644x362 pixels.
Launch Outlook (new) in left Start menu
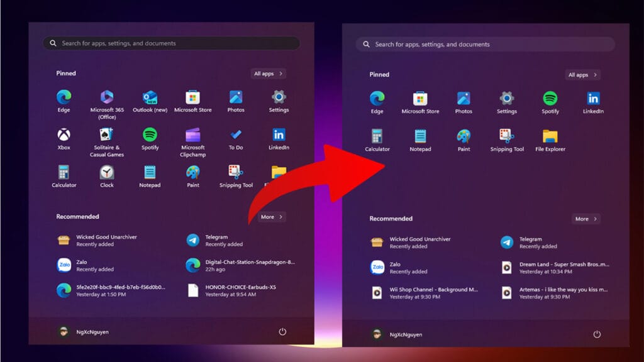pyautogui.click(x=150, y=101)
